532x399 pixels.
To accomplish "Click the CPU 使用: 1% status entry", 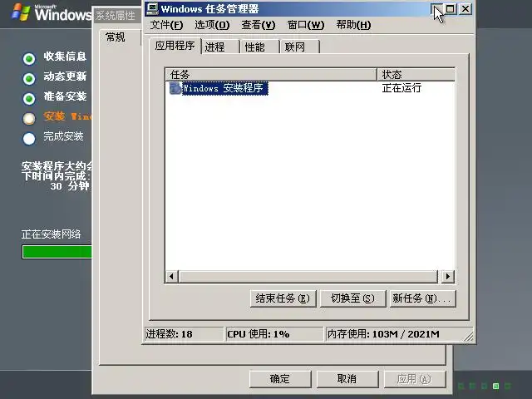I will 273,334.
